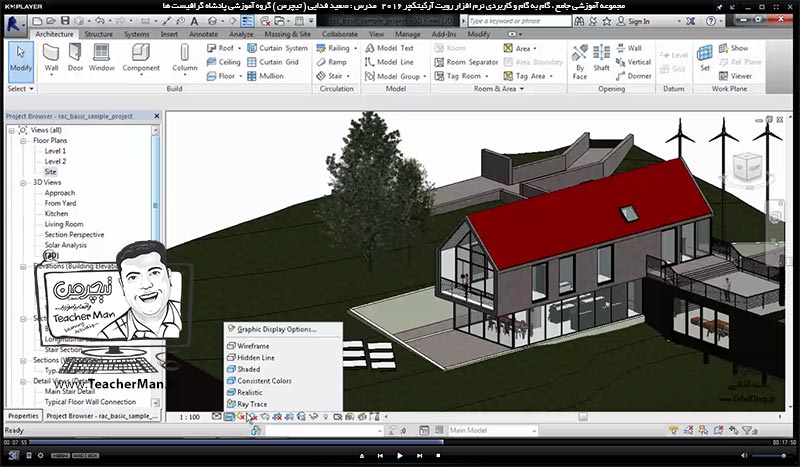Select the Wall tool

coord(51,59)
